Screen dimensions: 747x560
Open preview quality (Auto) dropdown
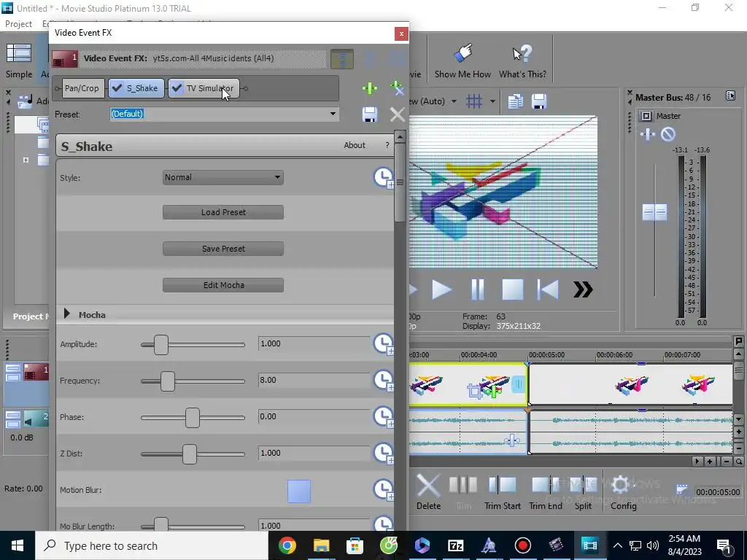click(x=454, y=101)
